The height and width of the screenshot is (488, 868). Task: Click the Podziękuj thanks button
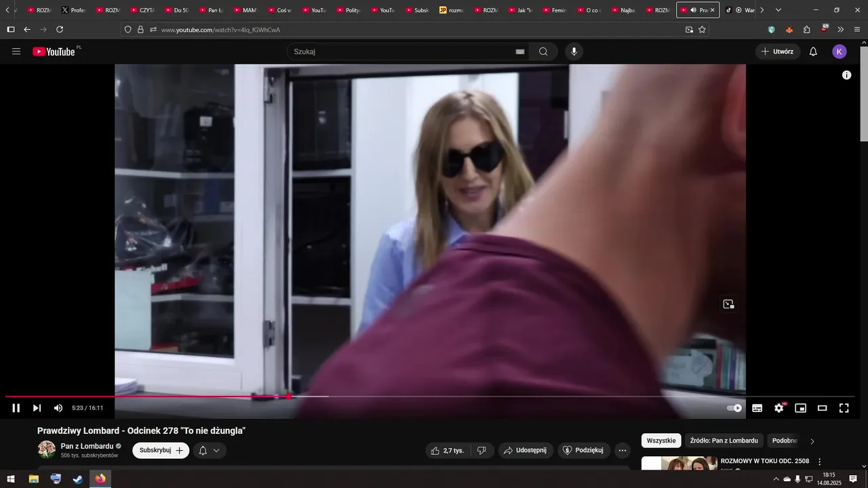[584, 450]
